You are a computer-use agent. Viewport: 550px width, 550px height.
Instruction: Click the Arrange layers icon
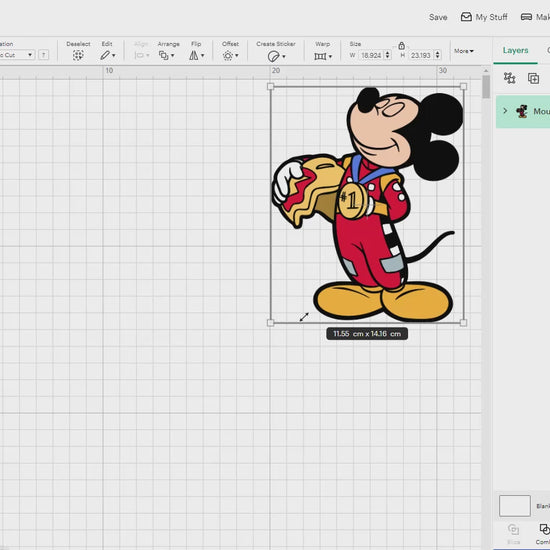pyautogui.click(x=163, y=55)
